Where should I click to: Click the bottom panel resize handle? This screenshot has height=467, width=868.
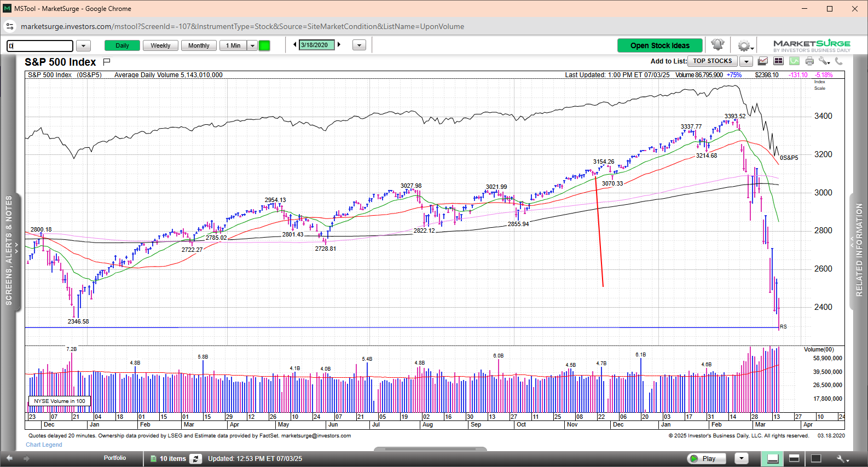pyautogui.click(x=430, y=449)
